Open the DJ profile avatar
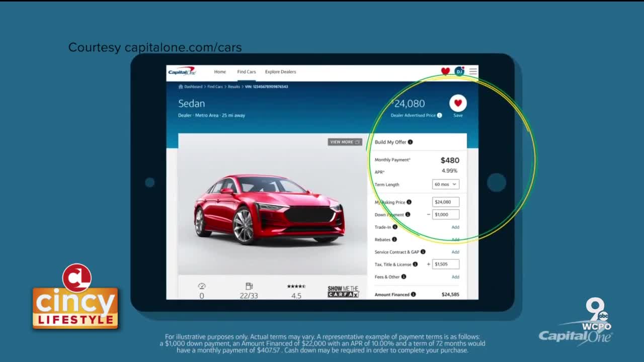Viewport: 644px width, 362px height. coord(459,71)
